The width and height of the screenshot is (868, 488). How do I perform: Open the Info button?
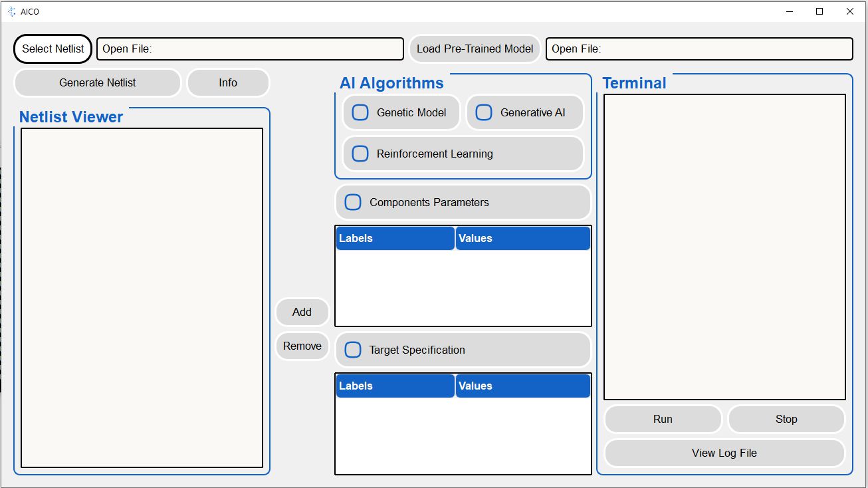pos(228,83)
